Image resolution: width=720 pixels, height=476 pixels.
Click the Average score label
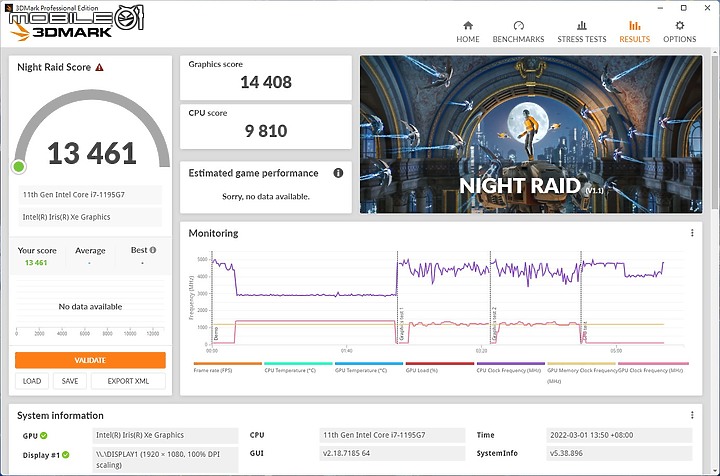point(90,251)
